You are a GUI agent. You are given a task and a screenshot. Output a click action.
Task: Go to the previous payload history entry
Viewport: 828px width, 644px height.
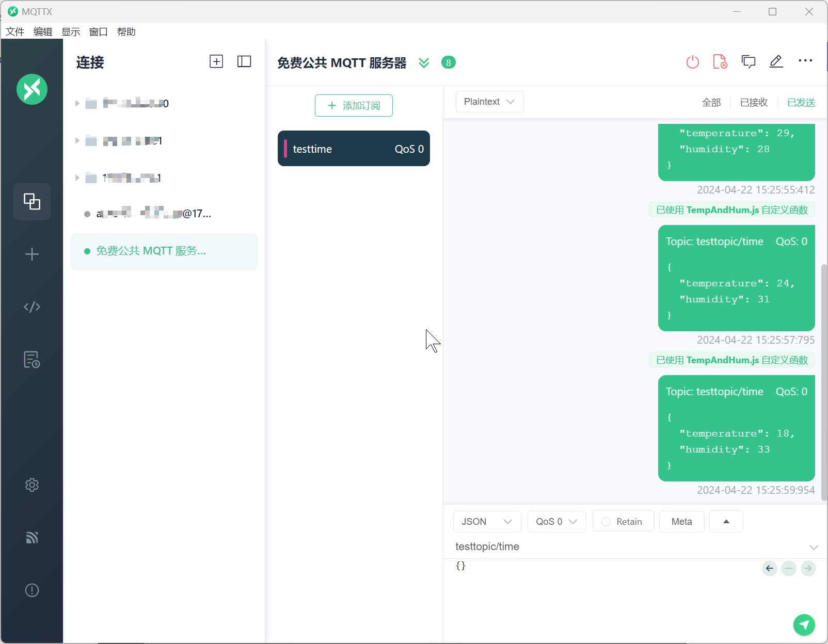tap(770, 569)
